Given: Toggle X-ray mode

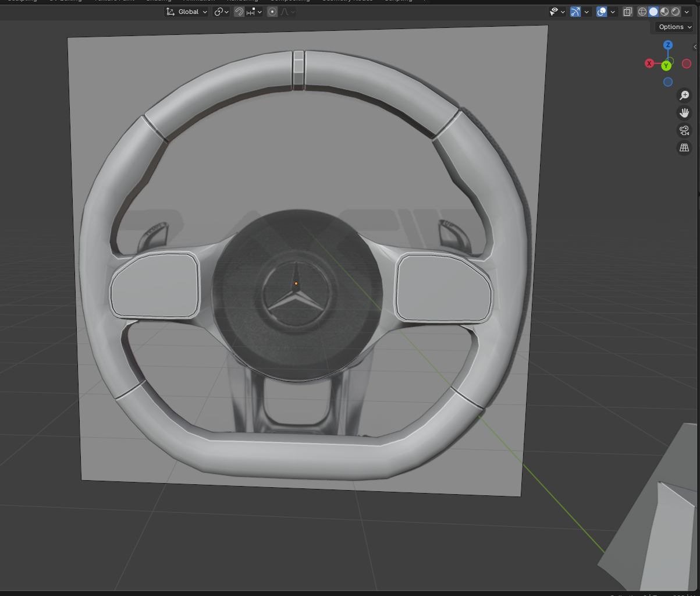Looking at the screenshot, I should 628,12.
